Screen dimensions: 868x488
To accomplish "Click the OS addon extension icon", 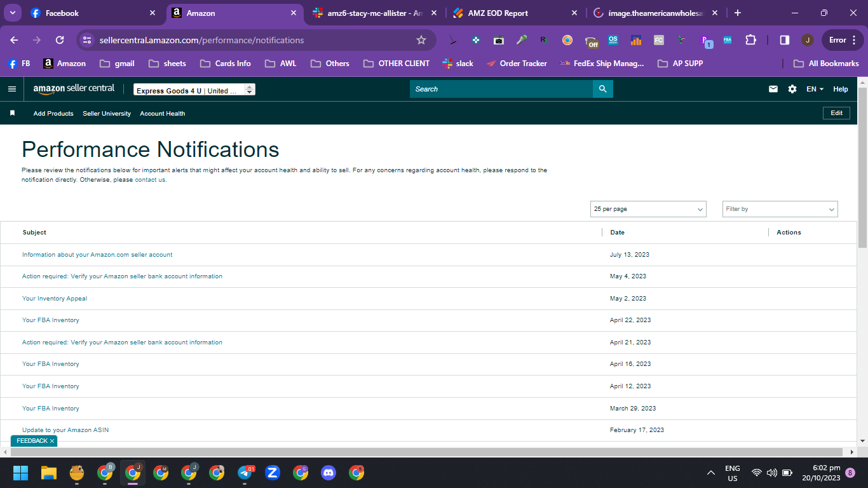I will [613, 40].
